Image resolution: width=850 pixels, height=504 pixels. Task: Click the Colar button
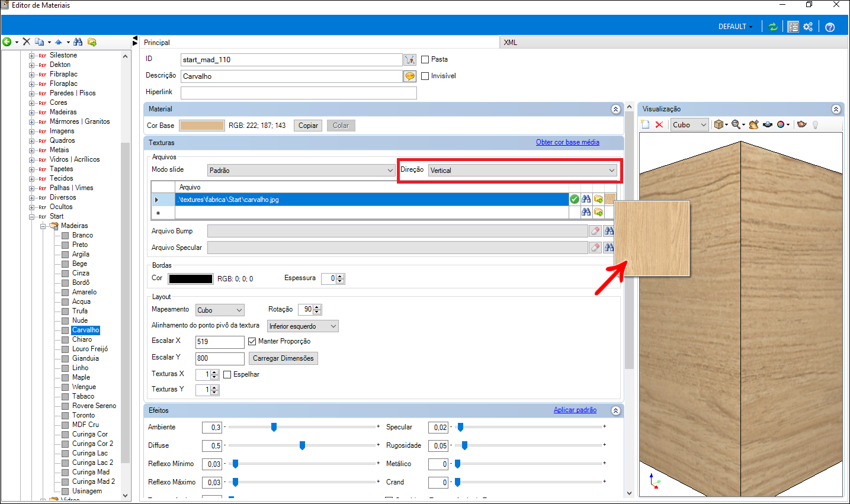[x=341, y=126]
